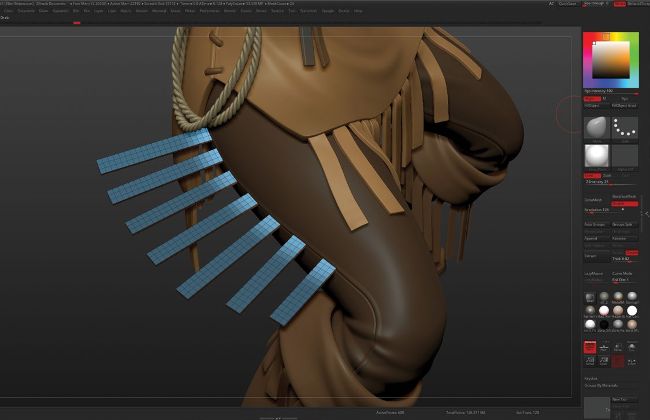
Task: Toggle the Rgb channel button
Action: click(x=591, y=100)
